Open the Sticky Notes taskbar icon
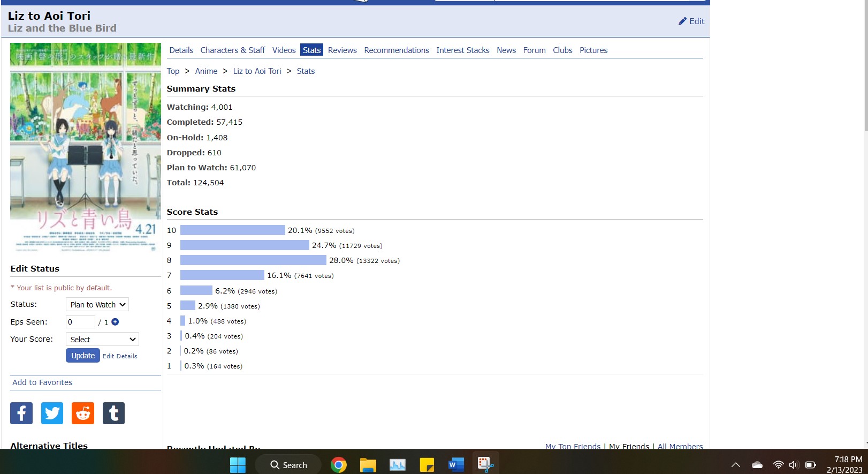Screen dimensions: 868x474 pos(427,464)
